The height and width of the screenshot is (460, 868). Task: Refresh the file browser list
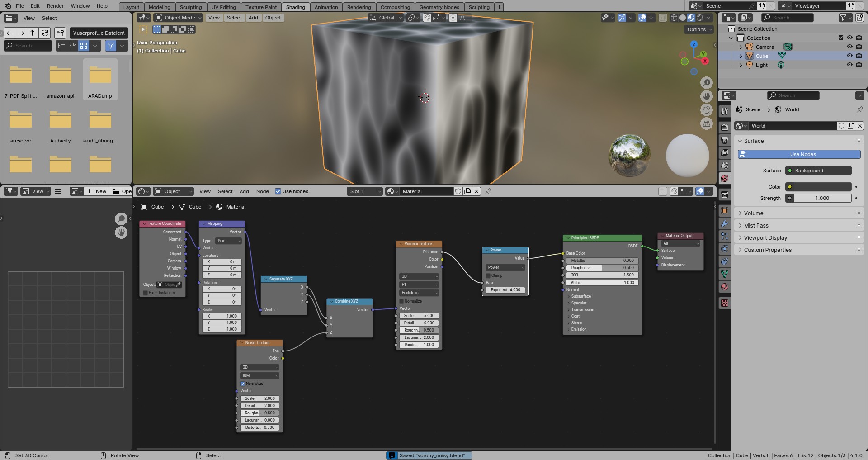coord(44,33)
